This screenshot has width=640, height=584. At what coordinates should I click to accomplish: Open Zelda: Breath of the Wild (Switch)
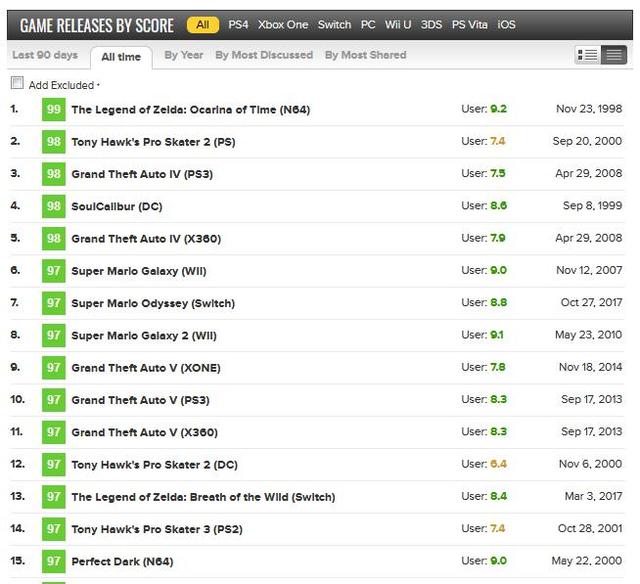point(203,496)
